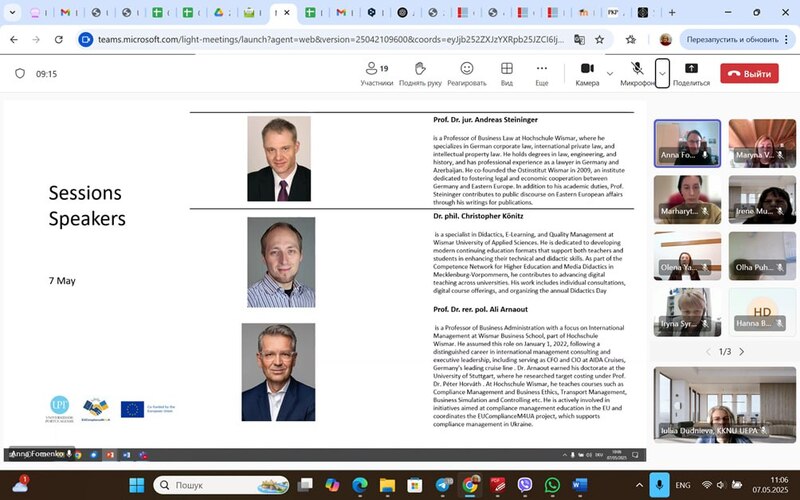Open the Еще more options menu
This screenshot has width=800, height=500.
tap(542, 73)
